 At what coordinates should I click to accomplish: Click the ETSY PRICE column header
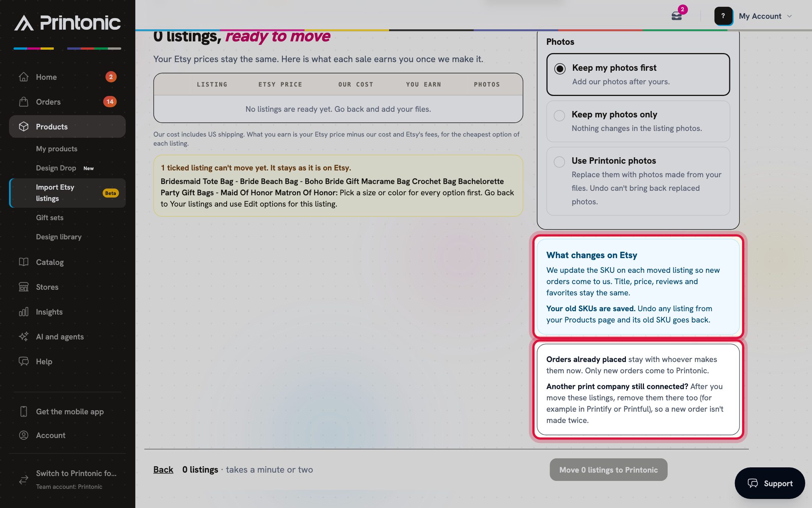[280, 84]
